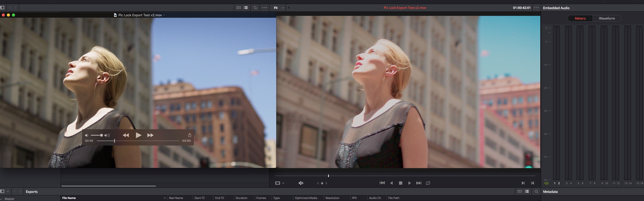
Task: Sort by Start TC column
Action: [200, 198]
